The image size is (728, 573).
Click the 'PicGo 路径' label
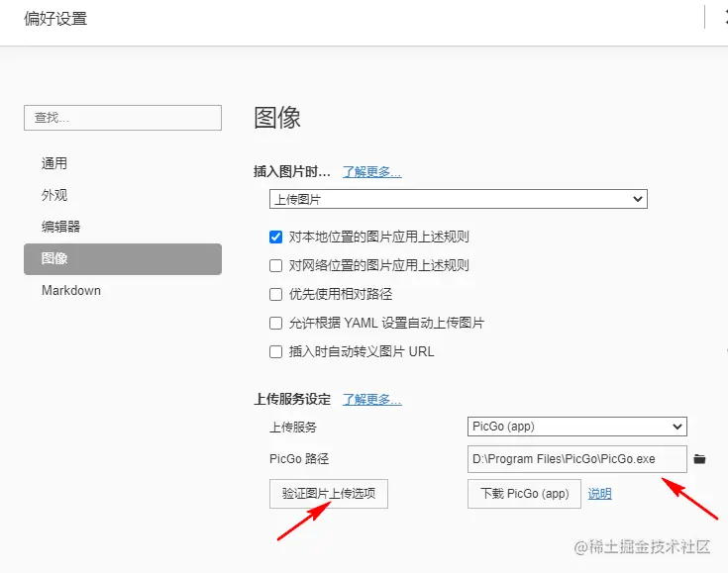299,459
